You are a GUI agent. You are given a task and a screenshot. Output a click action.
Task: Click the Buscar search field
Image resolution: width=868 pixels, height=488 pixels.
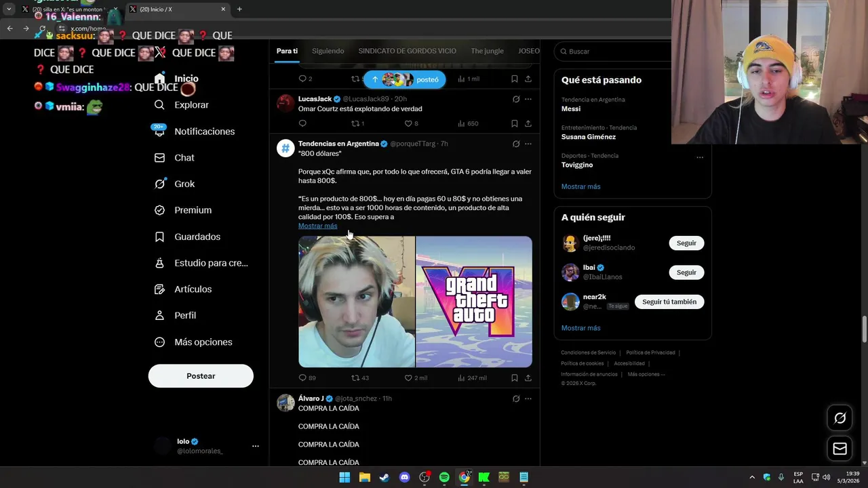614,52
